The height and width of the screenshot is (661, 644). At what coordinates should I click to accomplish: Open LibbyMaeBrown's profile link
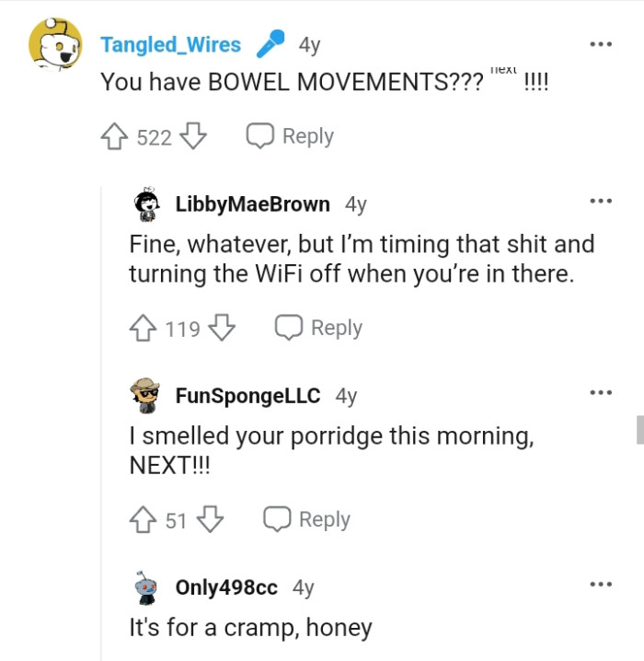pyautogui.click(x=252, y=204)
